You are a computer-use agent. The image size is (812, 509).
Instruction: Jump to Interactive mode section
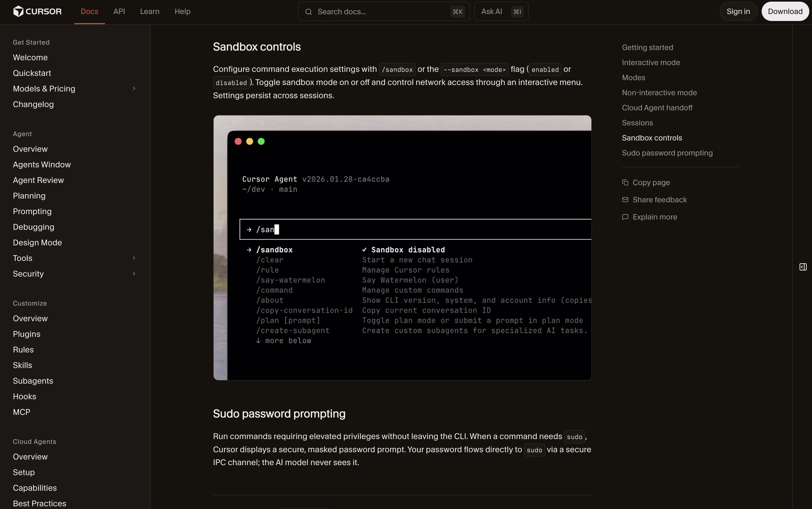point(651,63)
